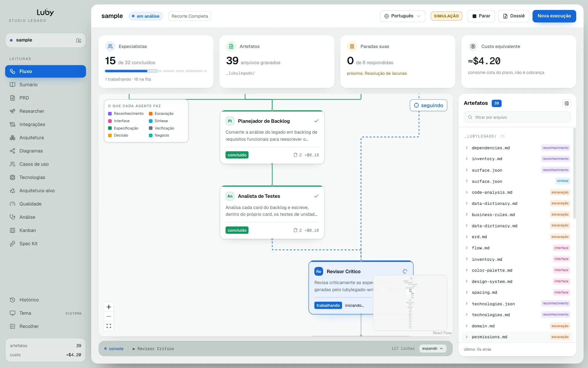Image resolution: width=588 pixels, height=368 pixels.
Task: Select Fluxo in sidebar
Action: click(x=46, y=71)
